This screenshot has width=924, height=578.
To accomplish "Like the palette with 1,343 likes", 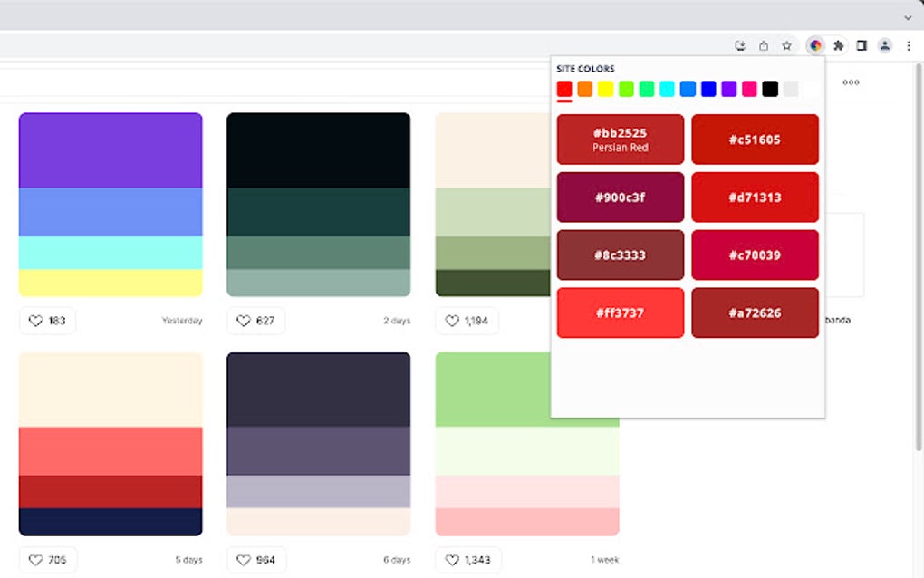I will [467, 559].
